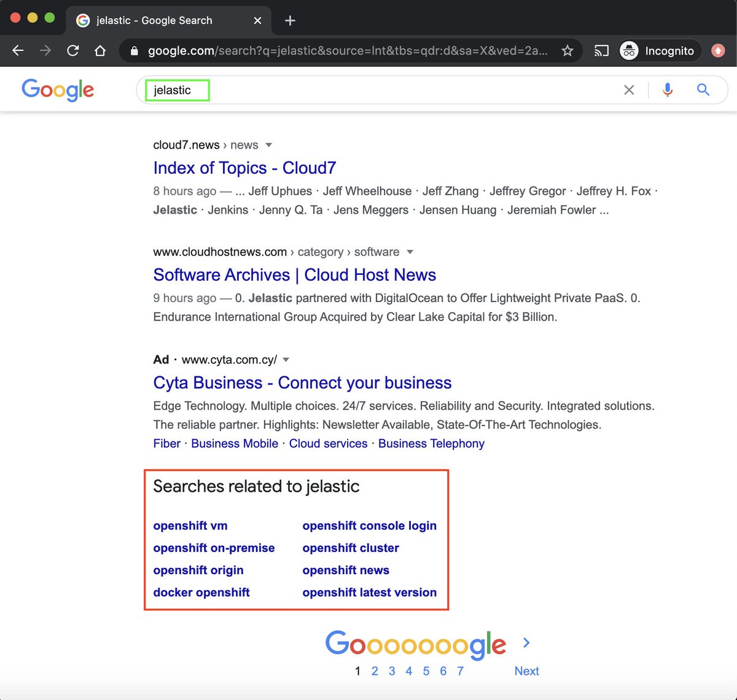Open the Cloud services sitelink
Image resolution: width=737 pixels, height=700 pixels.
328,443
